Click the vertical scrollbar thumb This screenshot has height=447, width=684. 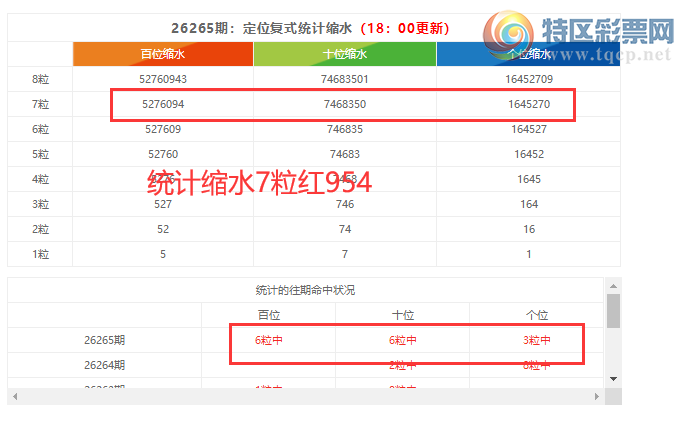613,311
